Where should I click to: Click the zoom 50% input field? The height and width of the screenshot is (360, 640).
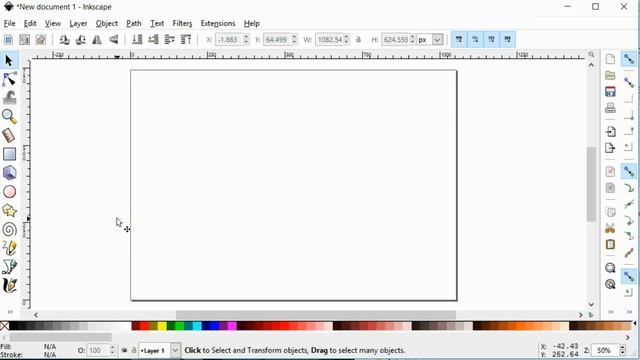tap(605, 350)
